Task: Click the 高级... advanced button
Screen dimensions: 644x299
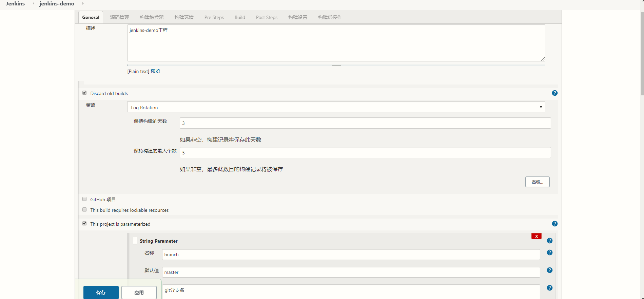Action: [x=537, y=182]
